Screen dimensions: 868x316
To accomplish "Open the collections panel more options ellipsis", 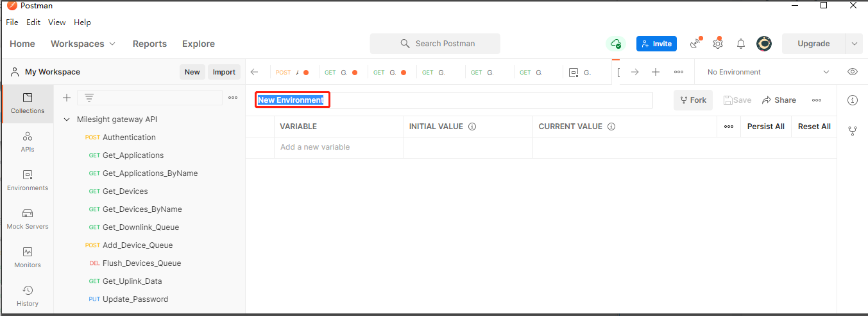I will (x=233, y=98).
